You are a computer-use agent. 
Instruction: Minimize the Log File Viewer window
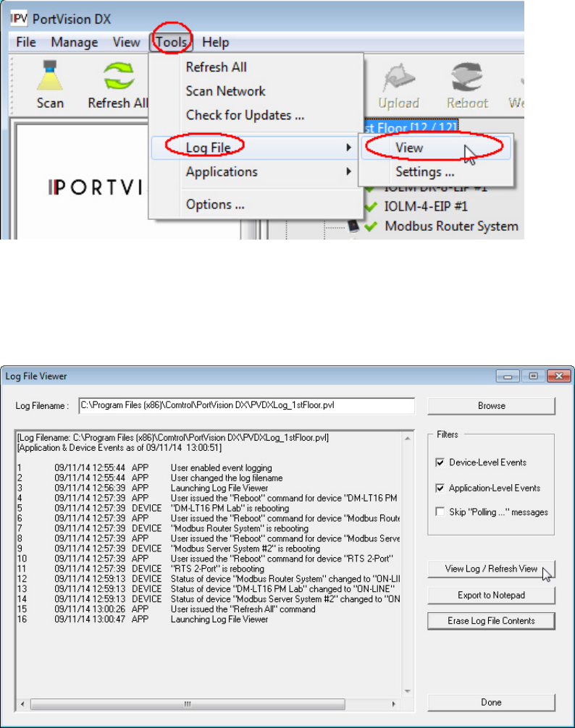click(x=507, y=376)
